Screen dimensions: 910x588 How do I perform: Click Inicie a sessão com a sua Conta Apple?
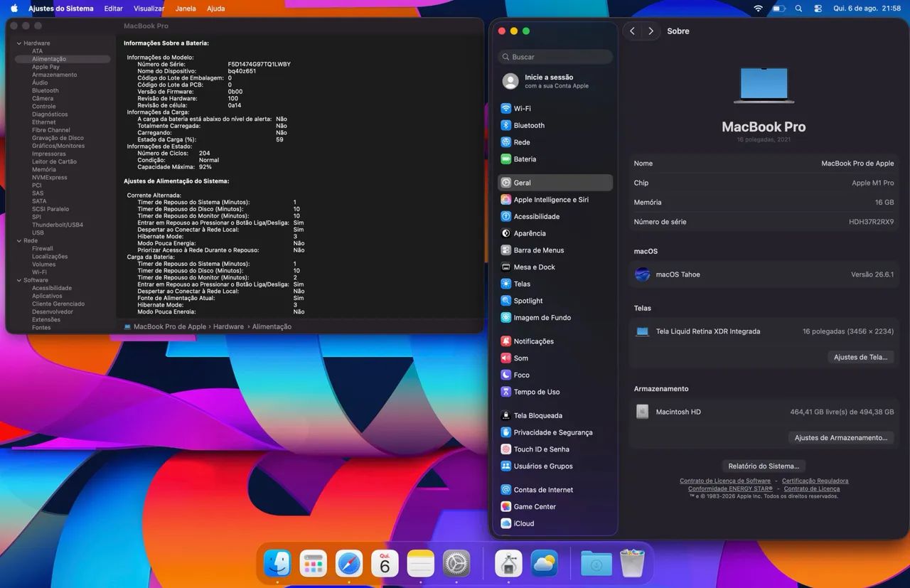[555, 81]
